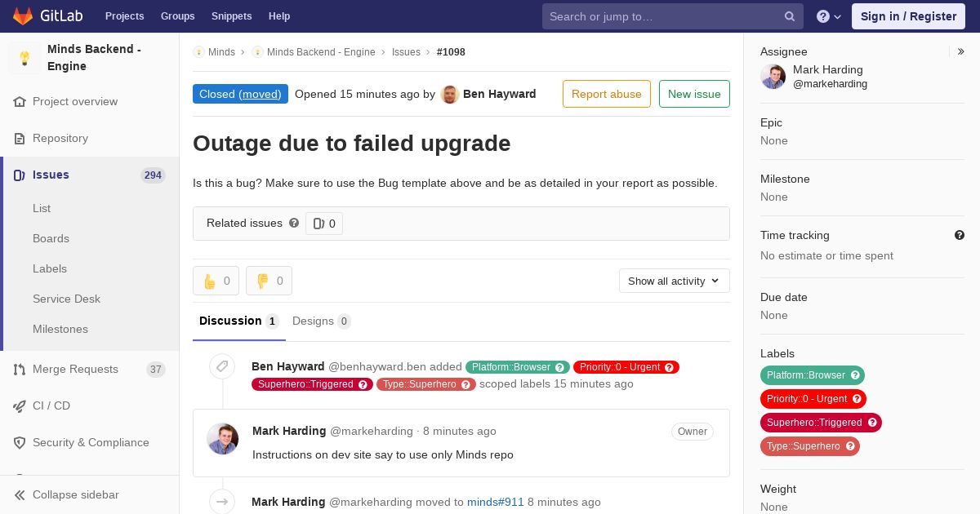Open Issues section in sidebar
Viewport: 980px width, 514px height.
point(90,175)
